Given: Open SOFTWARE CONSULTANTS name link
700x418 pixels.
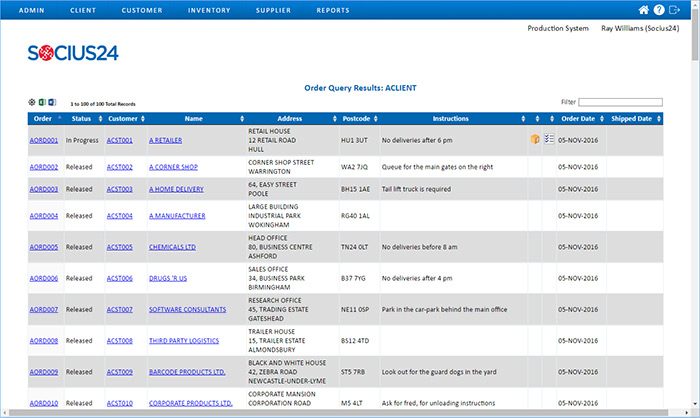Looking at the screenshot, I should 188,309.
